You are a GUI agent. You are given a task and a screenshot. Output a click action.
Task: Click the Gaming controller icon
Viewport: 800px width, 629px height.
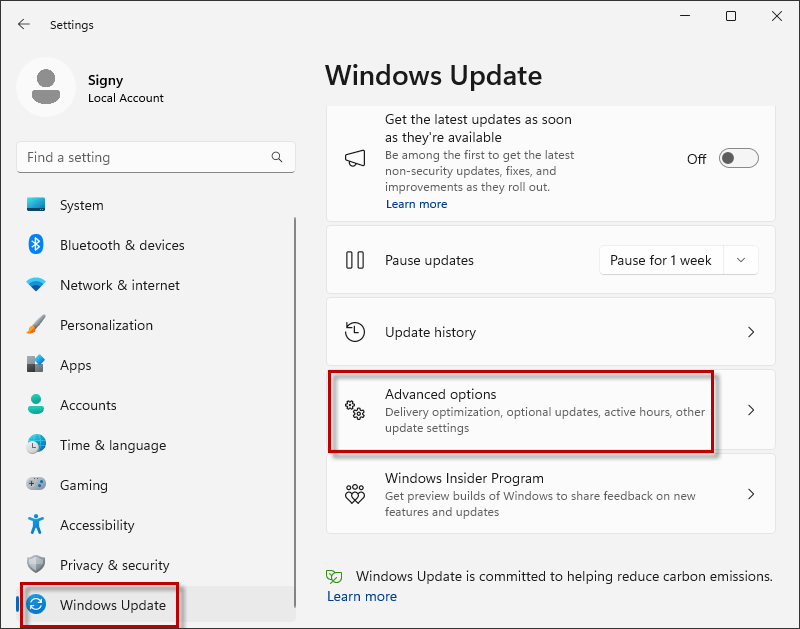tap(36, 484)
